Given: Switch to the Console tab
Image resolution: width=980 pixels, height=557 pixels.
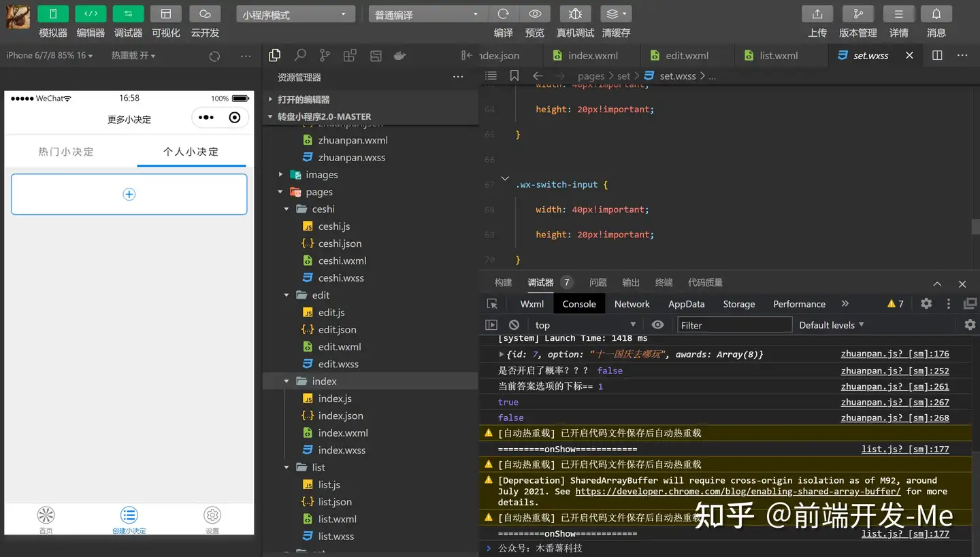Looking at the screenshot, I should point(579,304).
